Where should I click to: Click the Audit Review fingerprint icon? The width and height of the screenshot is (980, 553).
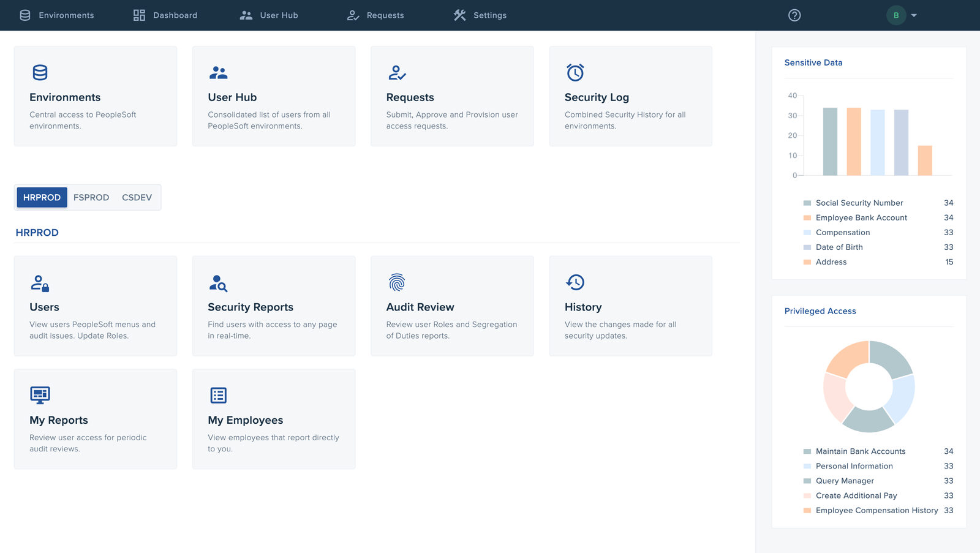pos(396,282)
